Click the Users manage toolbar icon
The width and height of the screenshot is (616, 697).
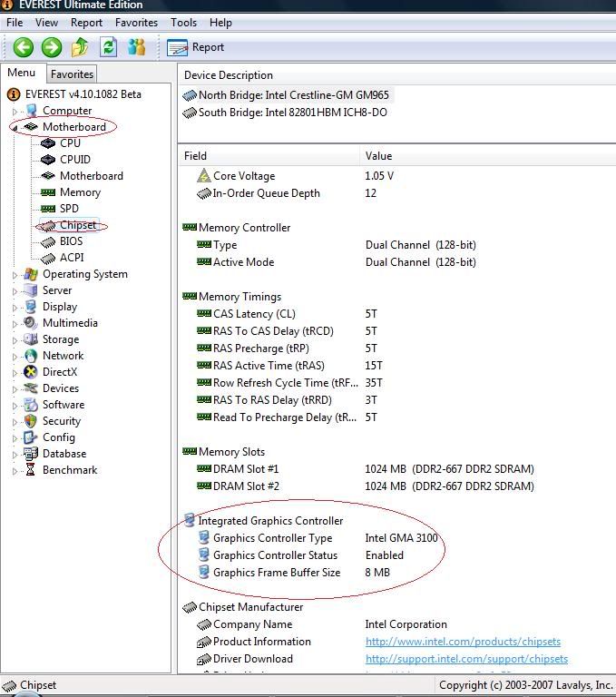(136, 47)
